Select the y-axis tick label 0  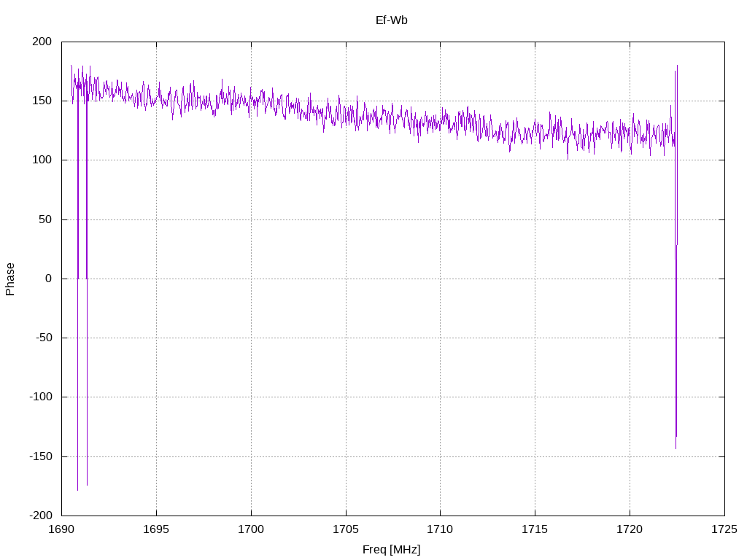coord(49,279)
